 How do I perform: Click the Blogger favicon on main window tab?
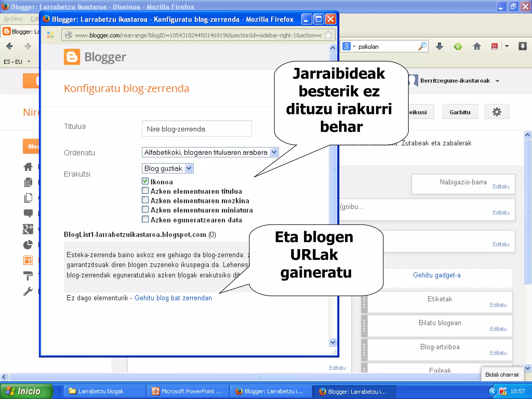tap(6, 31)
